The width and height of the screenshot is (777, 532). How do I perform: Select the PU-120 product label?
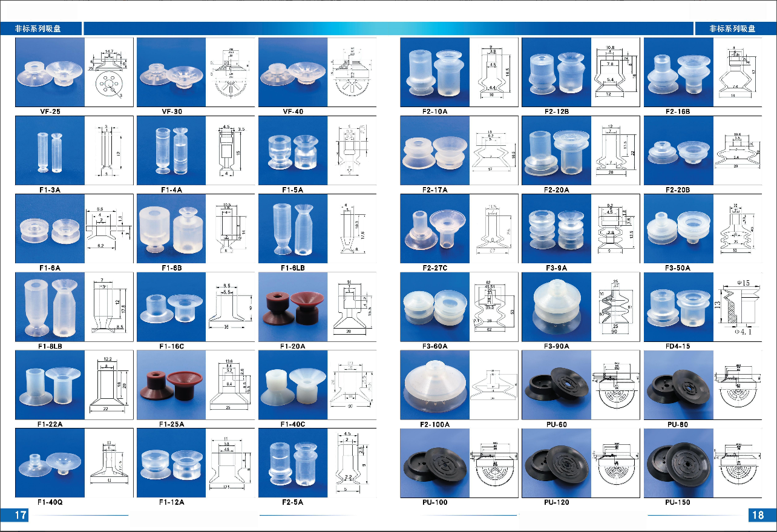coord(556,502)
